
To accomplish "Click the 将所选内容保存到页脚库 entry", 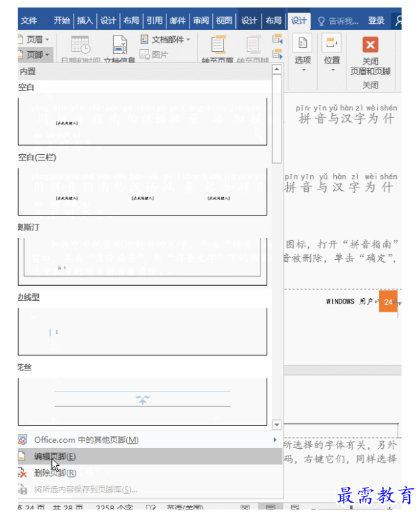I will pos(150,490).
